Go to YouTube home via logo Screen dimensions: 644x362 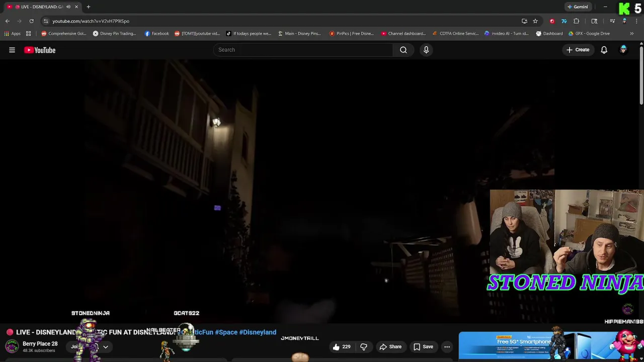(x=40, y=50)
